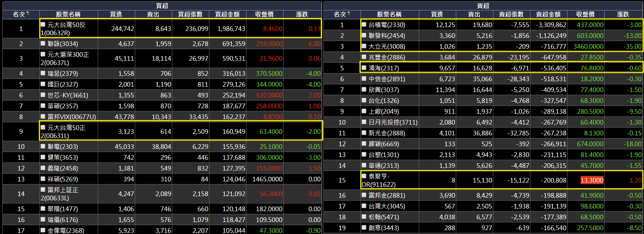Check the box next to 瑞昱(2379)
Screen dimensions: 644x234
[x=43, y=73]
